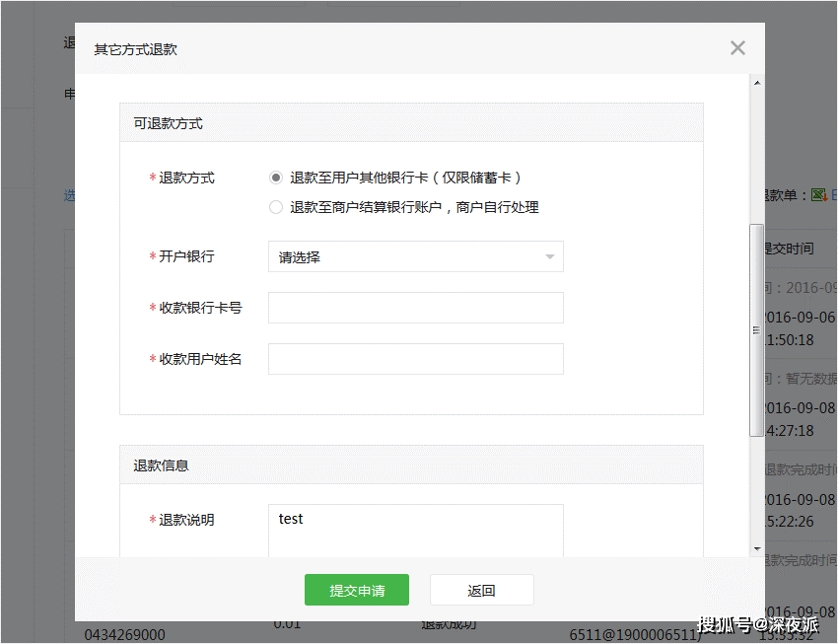This screenshot has width=838, height=644.
Task: Click the 开户银行 dropdown arrow
Action: (549, 257)
